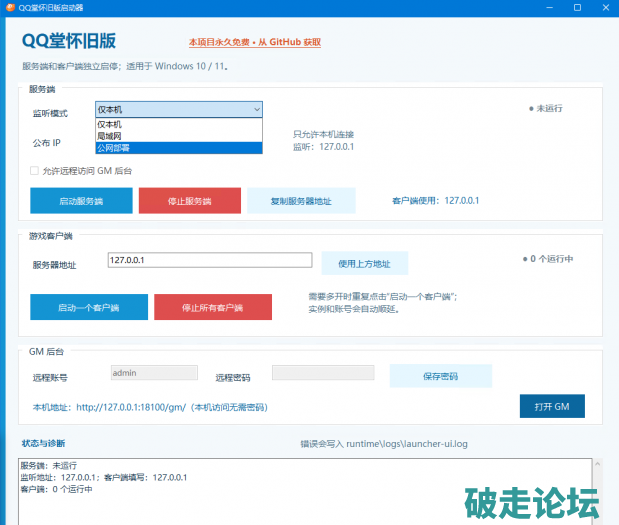Select 公网部署 in the dropdown list
This screenshot has height=525, width=619.
179,148
